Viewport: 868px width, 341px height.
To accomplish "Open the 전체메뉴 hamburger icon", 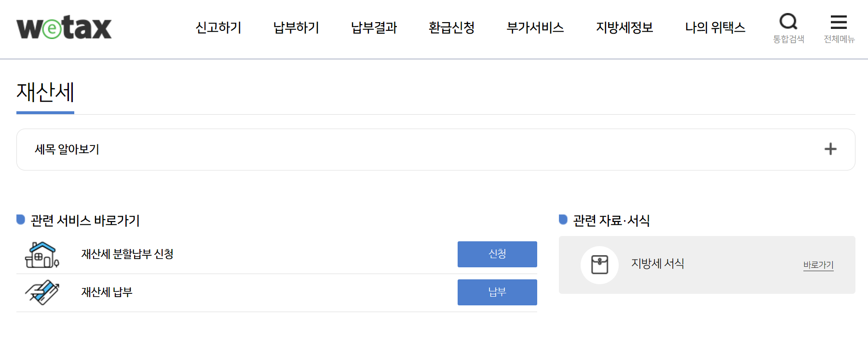I will click(839, 21).
